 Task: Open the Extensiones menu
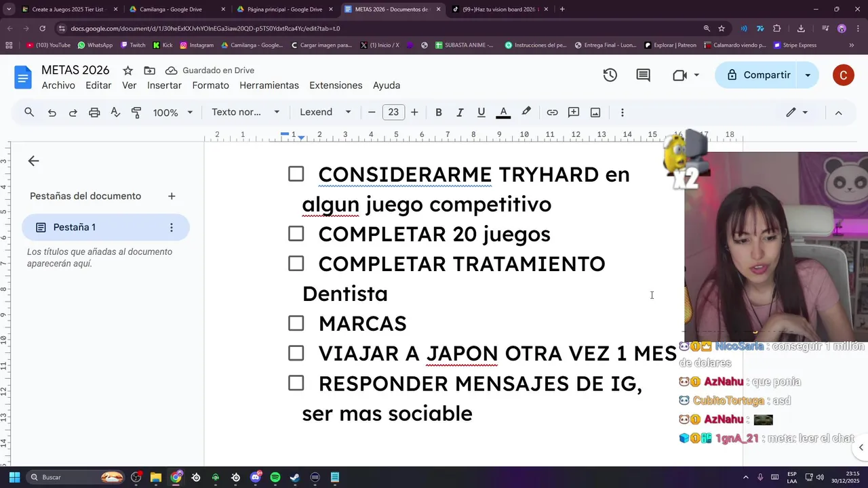336,85
